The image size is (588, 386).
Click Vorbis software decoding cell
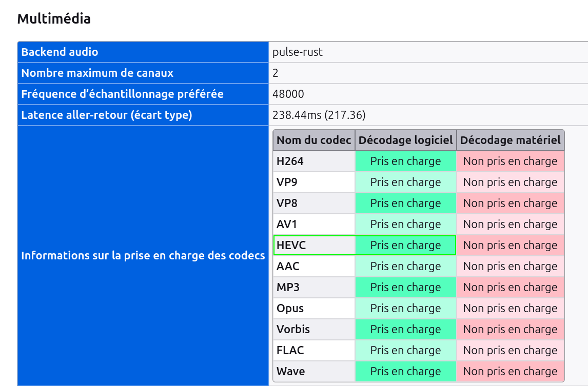point(406,329)
